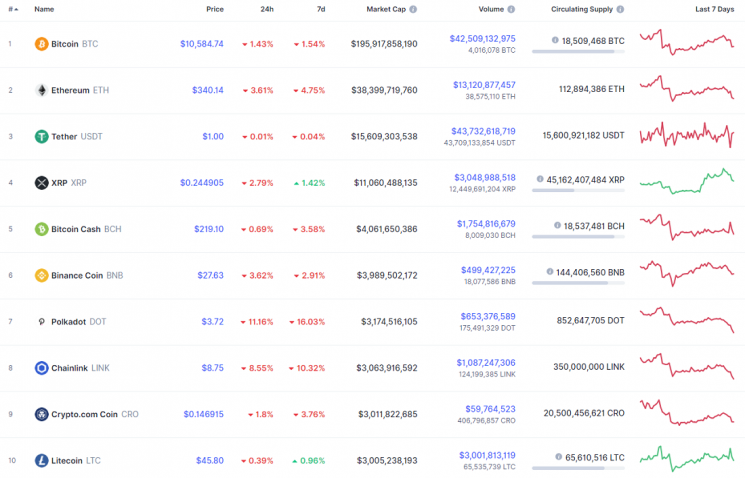Sort table by Name header
The height and width of the screenshot is (478, 745).
(x=44, y=9)
